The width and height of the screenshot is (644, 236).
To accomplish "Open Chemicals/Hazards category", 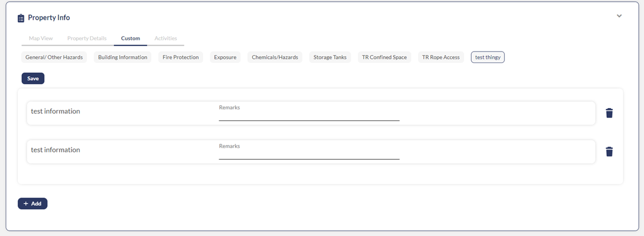I will (x=275, y=57).
